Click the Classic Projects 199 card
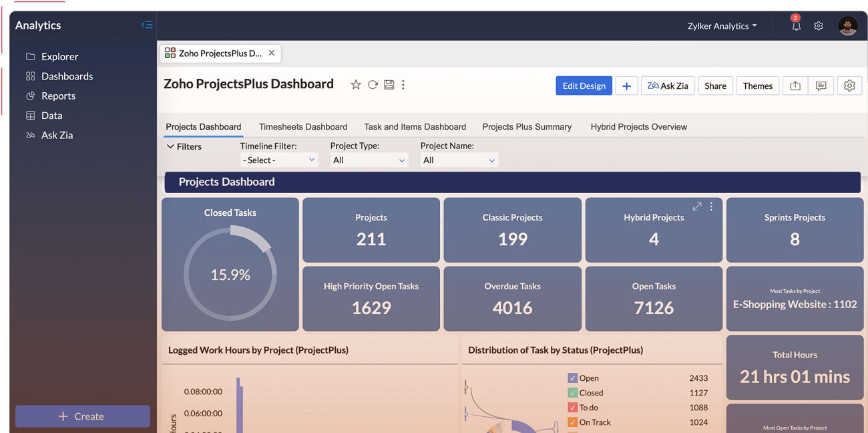The width and height of the screenshot is (868, 433). click(x=513, y=230)
